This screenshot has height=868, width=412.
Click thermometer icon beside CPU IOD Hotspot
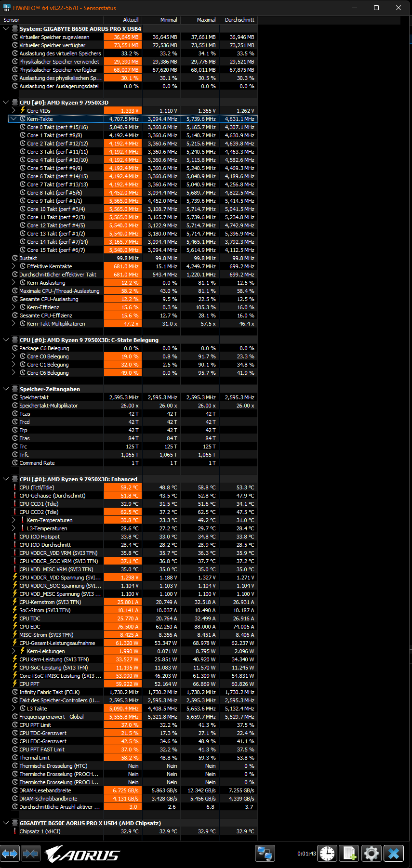(x=15, y=536)
